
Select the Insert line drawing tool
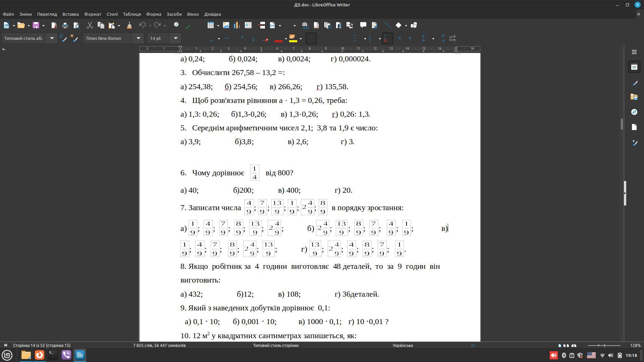point(387,25)
